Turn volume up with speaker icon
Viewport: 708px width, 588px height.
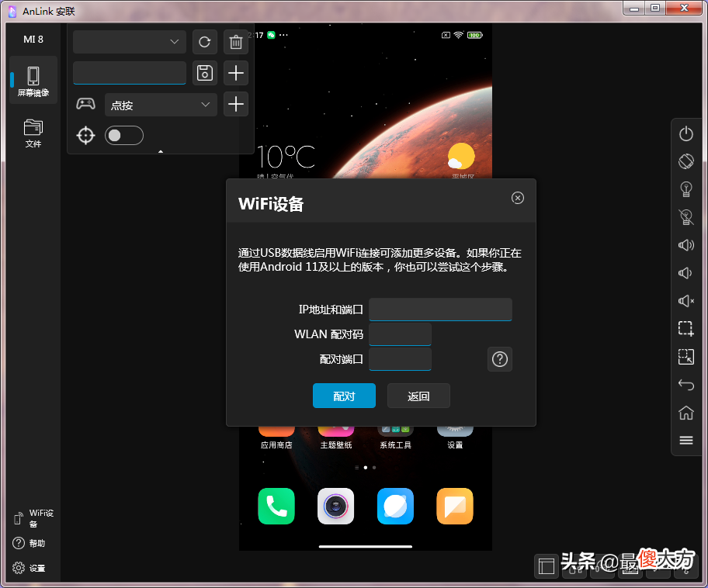(686, 245)
